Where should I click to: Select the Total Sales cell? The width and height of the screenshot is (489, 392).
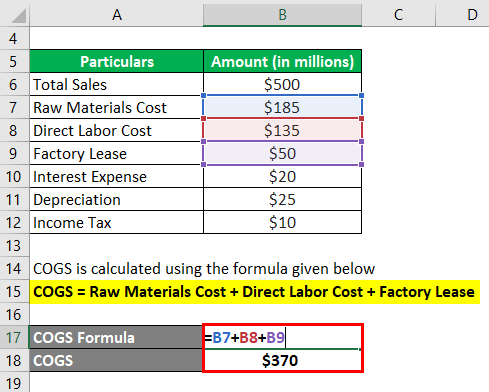pos(116,84)
